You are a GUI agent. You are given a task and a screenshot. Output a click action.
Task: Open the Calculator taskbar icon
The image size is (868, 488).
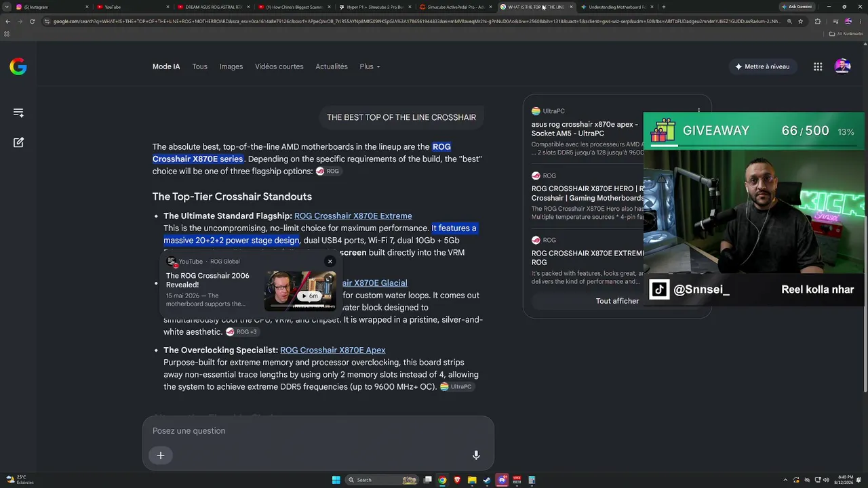pyautogui.click(x=532, y=480)
